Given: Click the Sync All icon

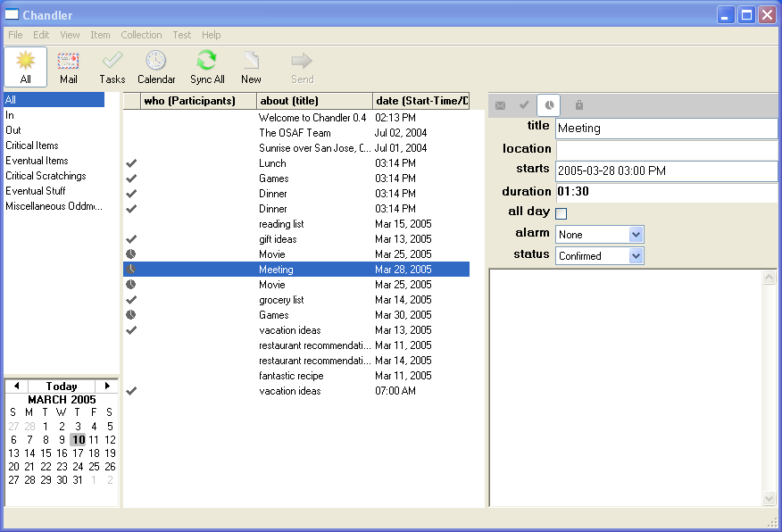Looking at the screenshot, I should (x=207, y=66).
